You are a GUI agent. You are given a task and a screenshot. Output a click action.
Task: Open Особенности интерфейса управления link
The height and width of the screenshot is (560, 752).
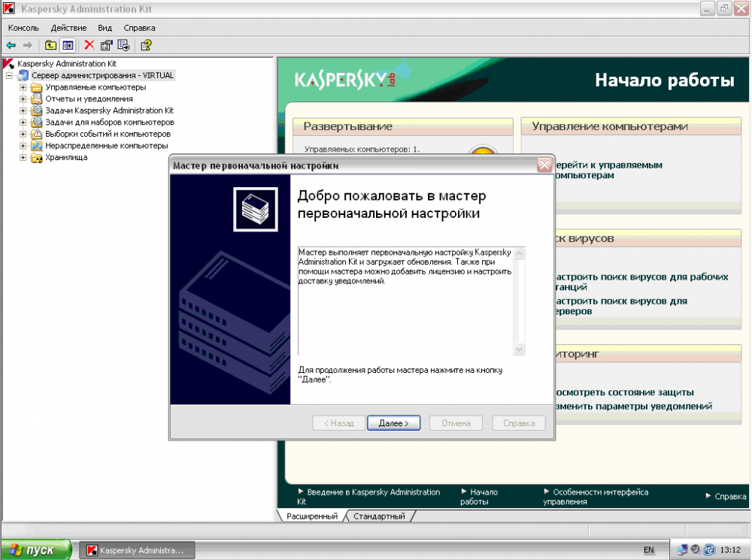[596, 497]
